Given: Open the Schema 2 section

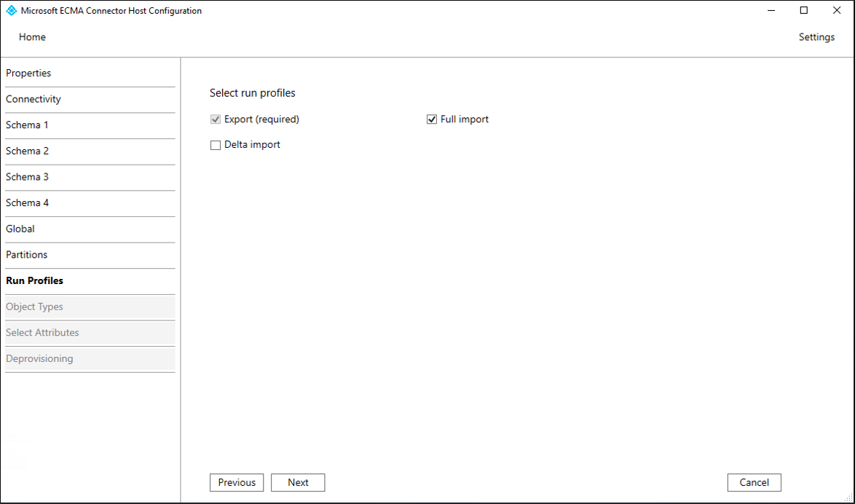Looking at the screenshot, I should 27,151.
